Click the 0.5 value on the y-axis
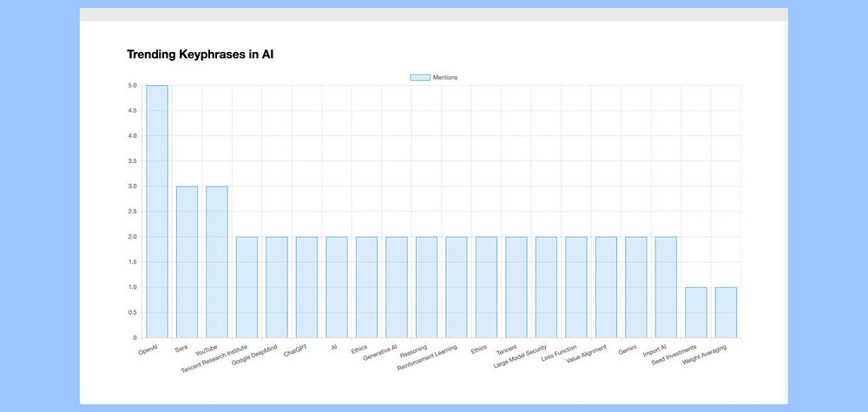This screenshot has height=412, width=868. (x=132, y=312)
